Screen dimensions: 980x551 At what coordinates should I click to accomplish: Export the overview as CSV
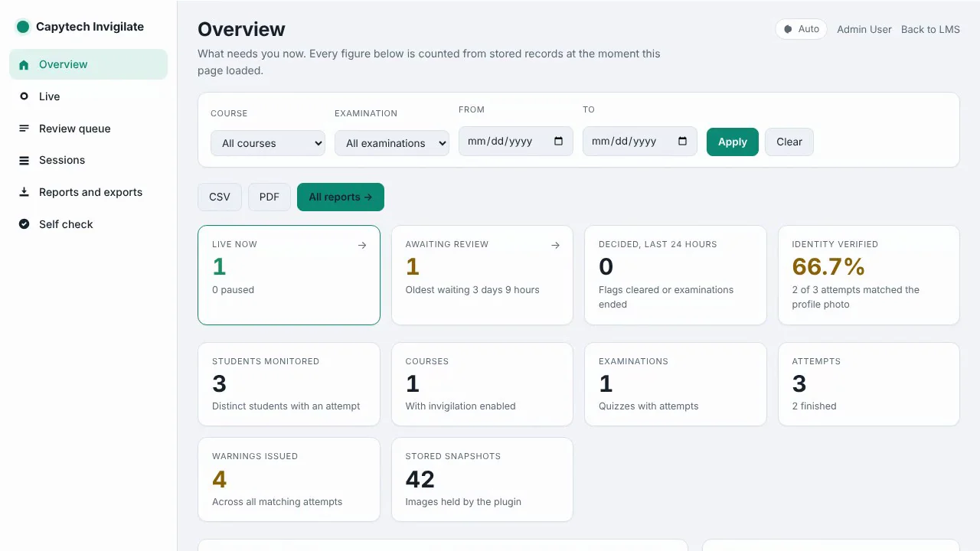220,197
